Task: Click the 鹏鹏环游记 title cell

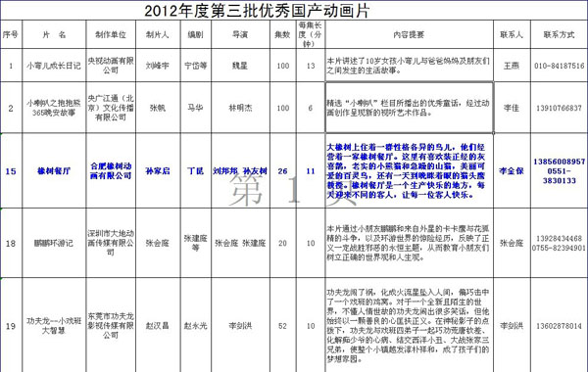Action: 54,243
